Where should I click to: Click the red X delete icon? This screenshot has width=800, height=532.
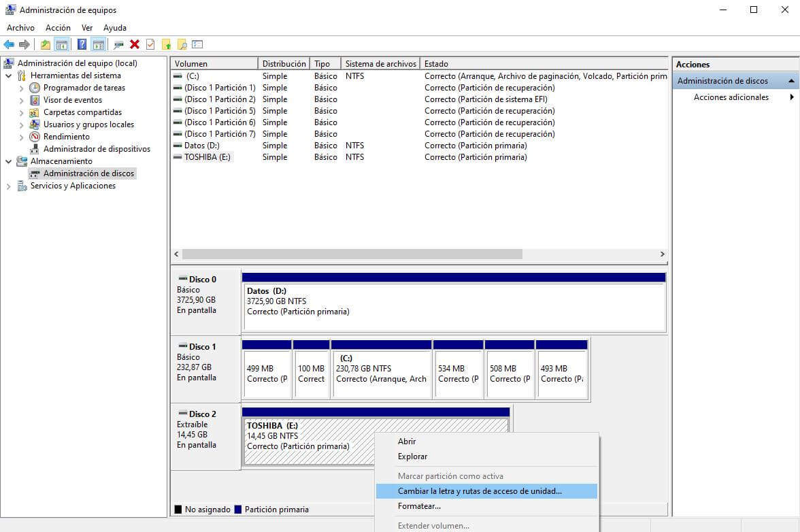point(135,45)
